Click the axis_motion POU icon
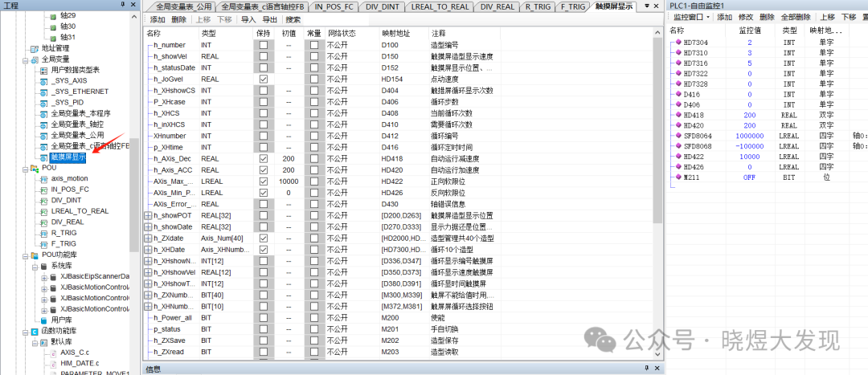868x375 pixels. point(43,178)
